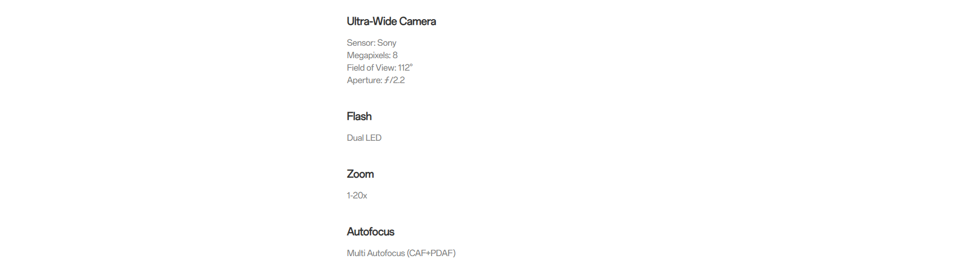The height and width of the screenshot is (267, 980).
Task: Click the Flash section heading
Action: click(x=359, y=116)
